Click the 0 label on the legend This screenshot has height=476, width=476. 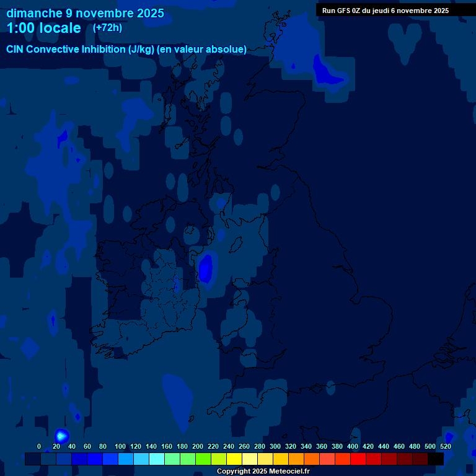tap(39, 446)
